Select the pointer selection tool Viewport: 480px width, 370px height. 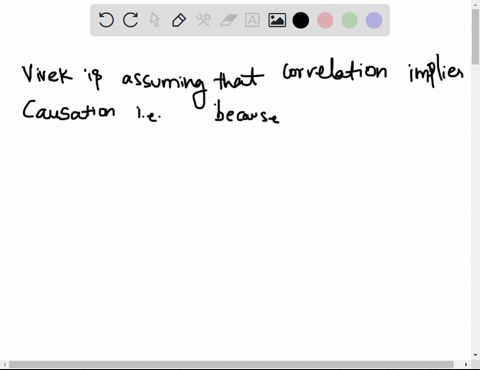click(155, 20)
